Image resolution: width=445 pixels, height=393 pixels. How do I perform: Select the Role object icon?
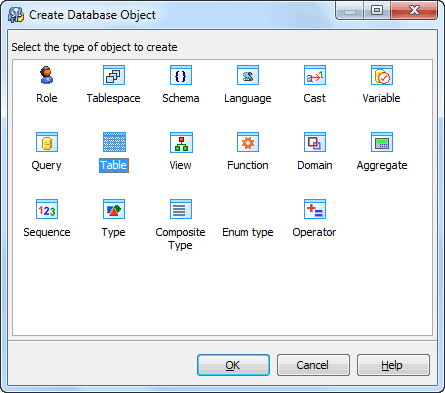47,75
